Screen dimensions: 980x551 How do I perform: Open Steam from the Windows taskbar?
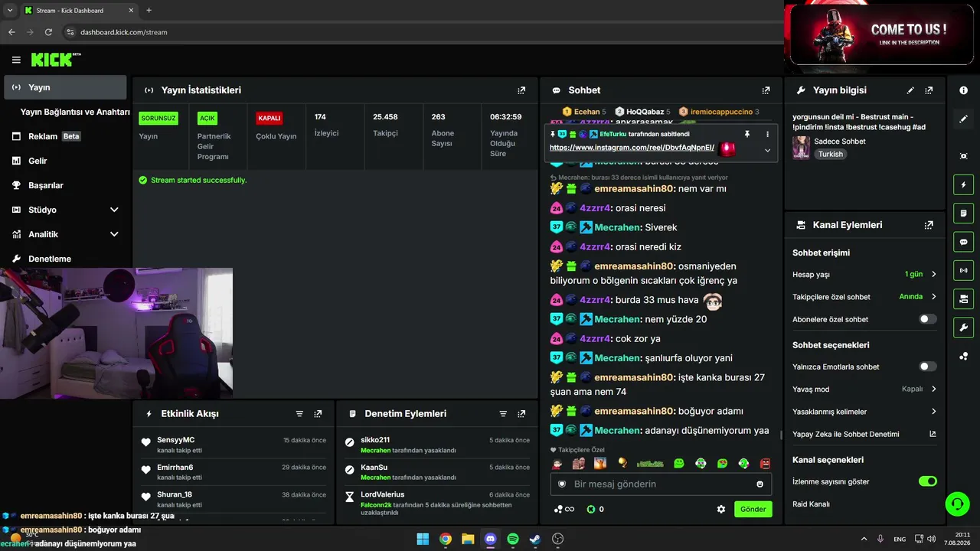pyautogui.click(x=535, y=539)
